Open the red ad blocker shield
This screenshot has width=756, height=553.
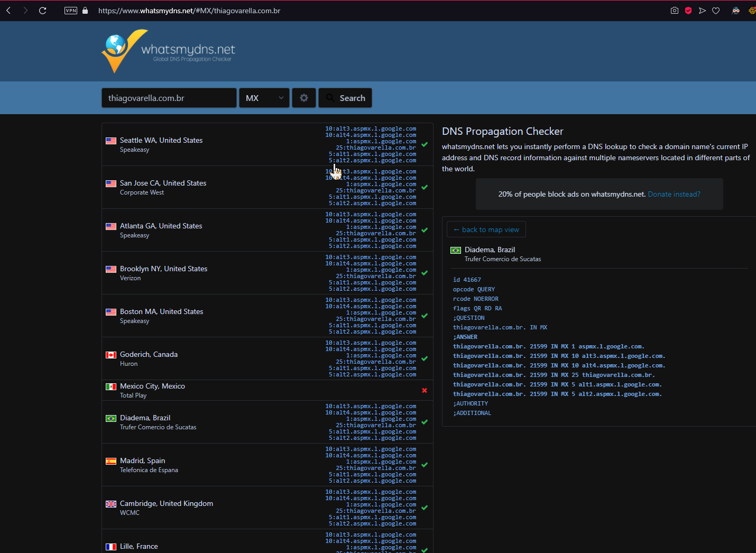688,11
